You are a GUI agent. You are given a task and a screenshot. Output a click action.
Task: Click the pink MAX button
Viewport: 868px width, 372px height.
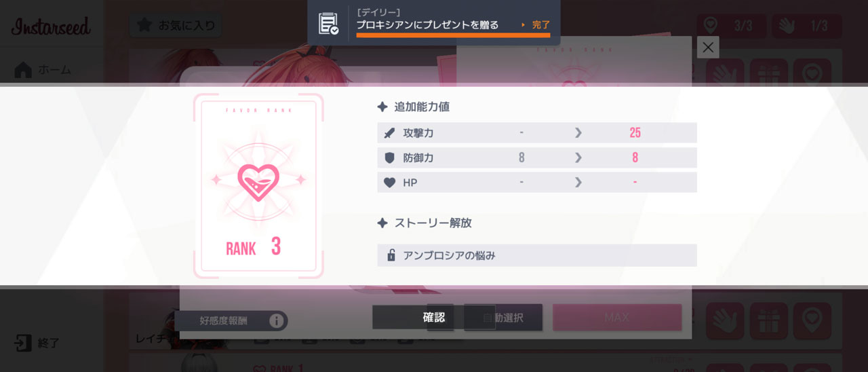click(617, 317)
